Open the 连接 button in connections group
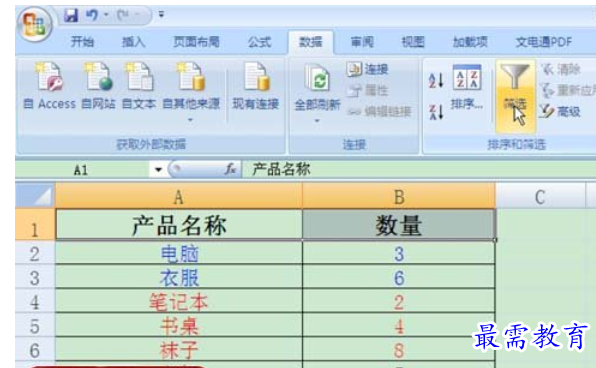 coord(367,69)
